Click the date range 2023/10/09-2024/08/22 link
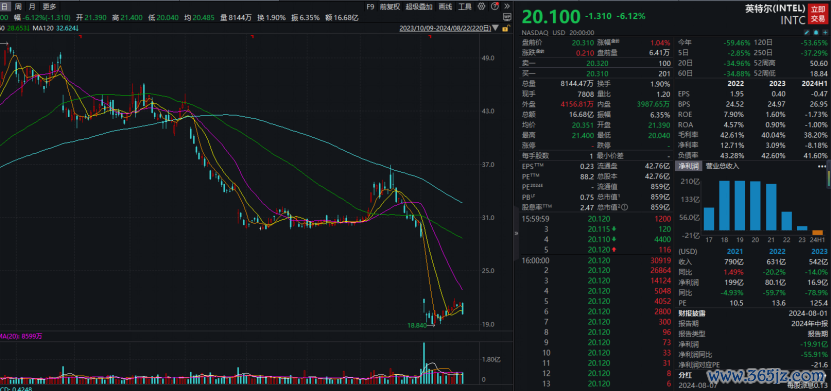 click(445, 28)
